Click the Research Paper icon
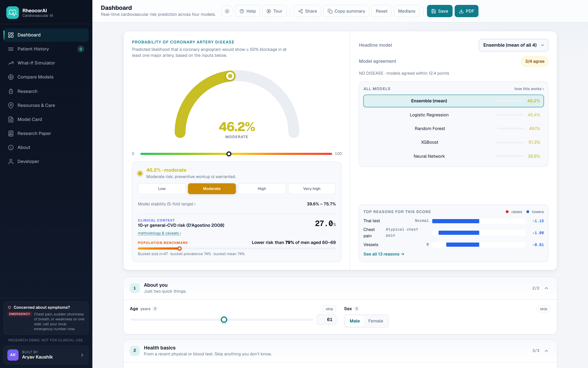Viewport: 588px width, 368px height. [x=11, y=133]
